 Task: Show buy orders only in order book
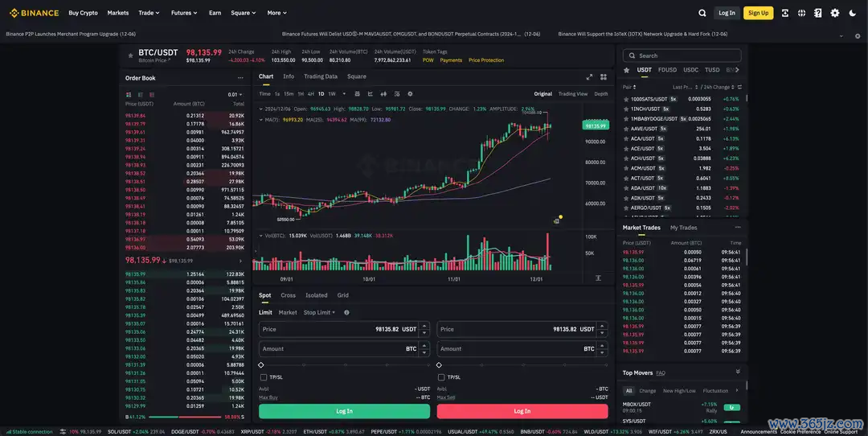[140, 95]
